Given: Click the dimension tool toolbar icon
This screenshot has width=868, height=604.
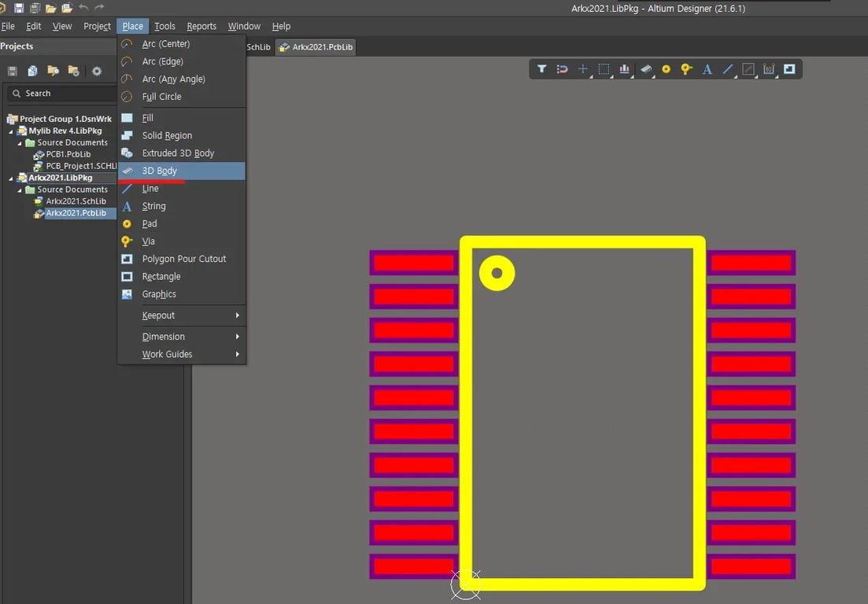Looking at the screenshot, I should (769, 69).
